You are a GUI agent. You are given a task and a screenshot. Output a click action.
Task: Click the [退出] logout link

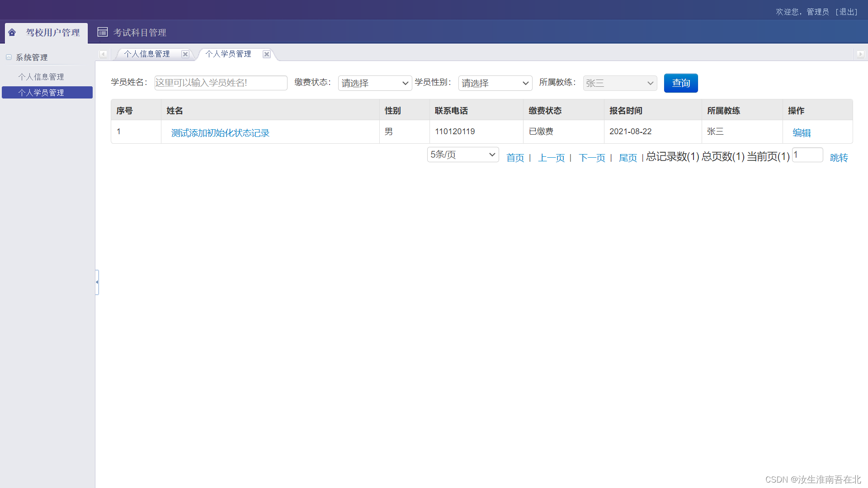(x=846, y=12)
